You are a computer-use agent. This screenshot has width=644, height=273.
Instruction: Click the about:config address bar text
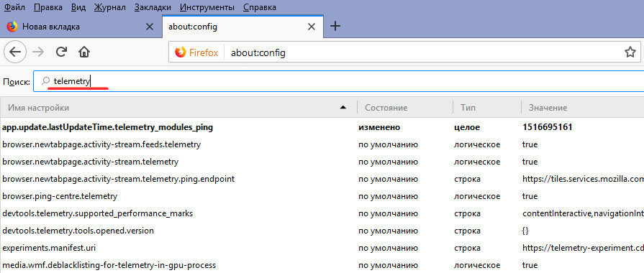[258, 52]
